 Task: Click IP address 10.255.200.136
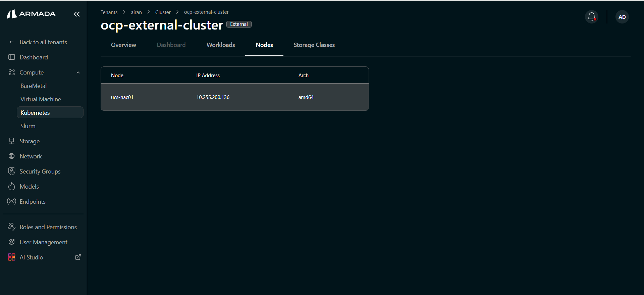pyautogui.click(x=213, y=97)
